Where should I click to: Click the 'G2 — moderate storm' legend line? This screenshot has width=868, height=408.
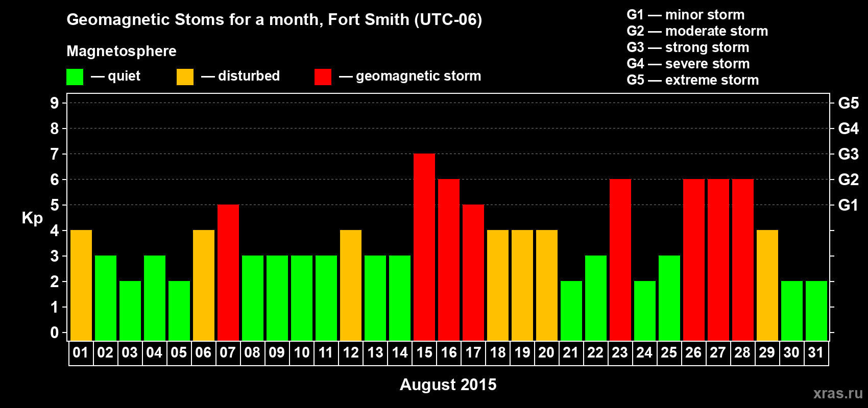[x=697, y=31]
